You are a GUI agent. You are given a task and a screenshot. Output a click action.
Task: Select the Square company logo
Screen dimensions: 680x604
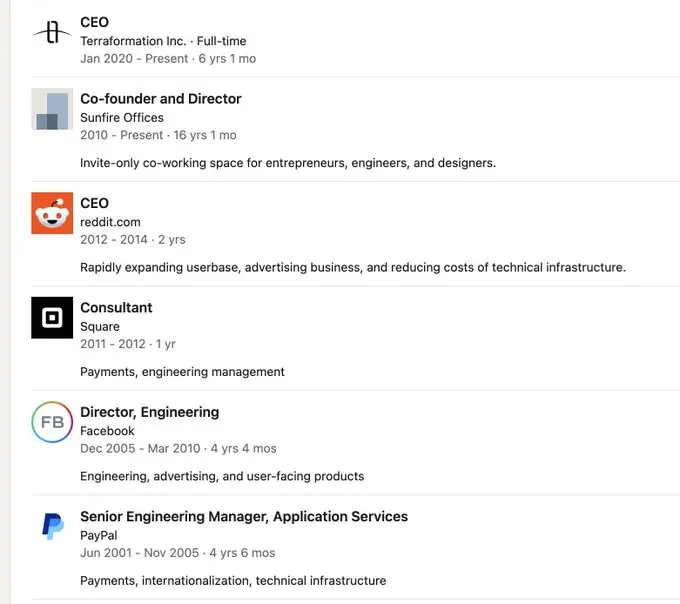click(x=52, y=318)
